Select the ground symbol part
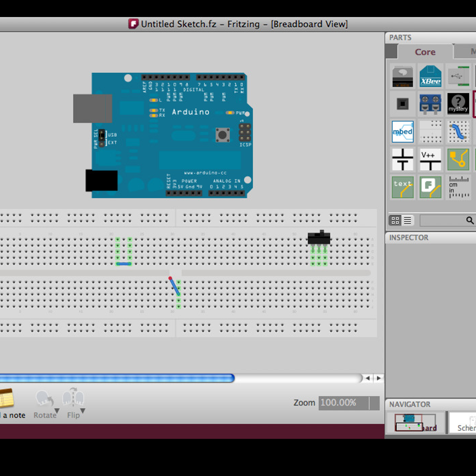The width and height of the screenshot is (476, 476). click(x=403, y=159)
